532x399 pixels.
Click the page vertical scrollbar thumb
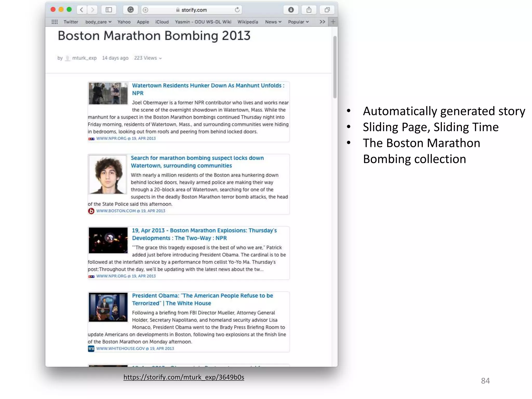[335, 67]
